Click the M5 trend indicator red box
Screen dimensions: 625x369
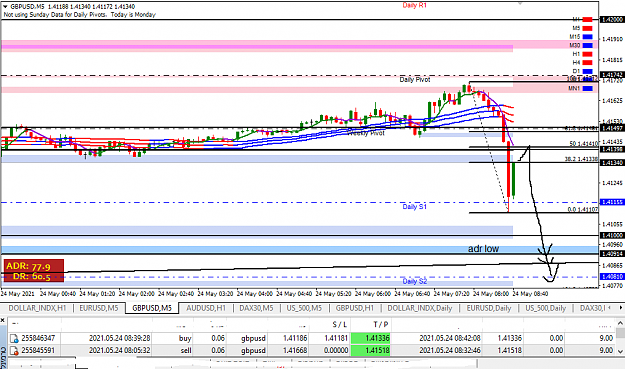(x=587, y=28)
